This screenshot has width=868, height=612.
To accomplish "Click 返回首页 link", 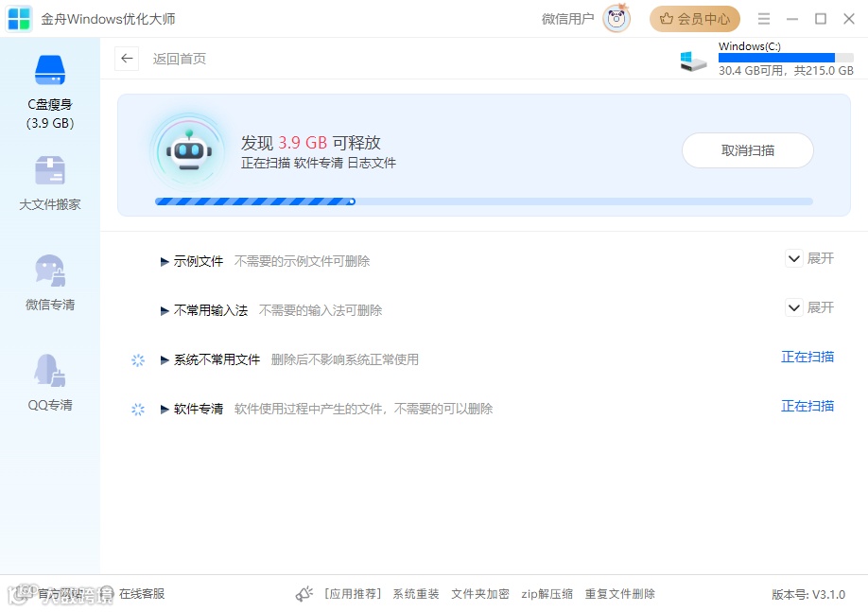I will [x=180, y=59].
